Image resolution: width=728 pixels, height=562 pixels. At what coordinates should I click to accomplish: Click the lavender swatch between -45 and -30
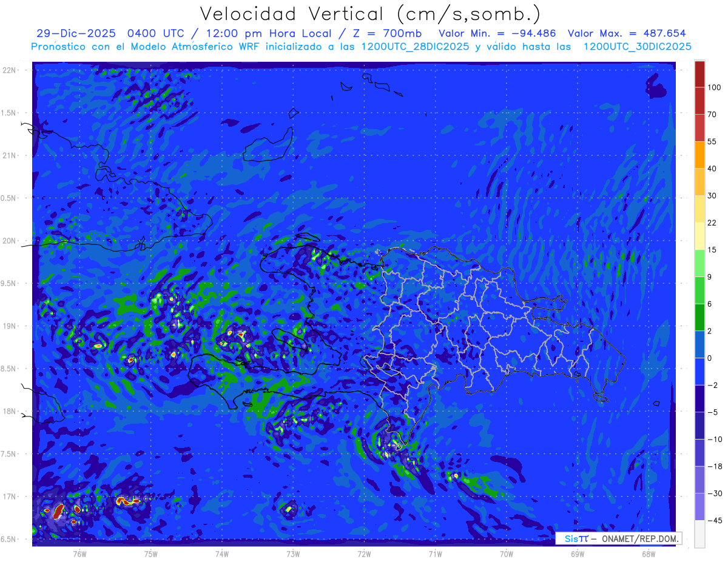[699, 507]
